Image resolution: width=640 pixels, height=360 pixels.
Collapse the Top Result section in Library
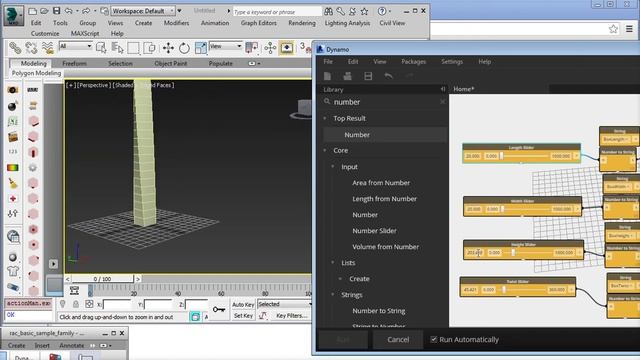click(325, 118)
